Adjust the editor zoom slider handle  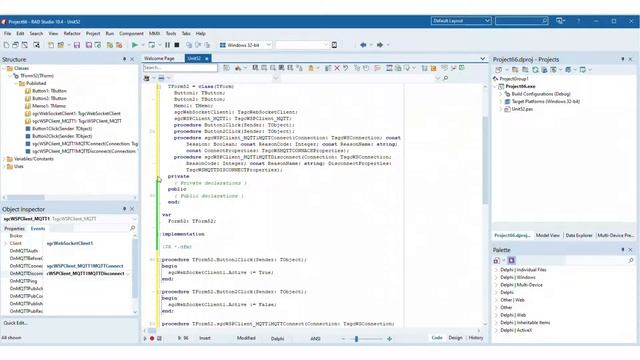356,339
